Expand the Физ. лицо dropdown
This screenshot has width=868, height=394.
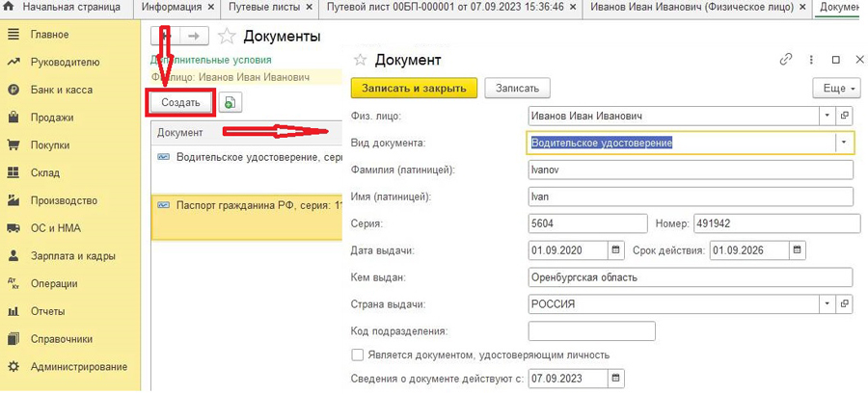pos(827,116)
